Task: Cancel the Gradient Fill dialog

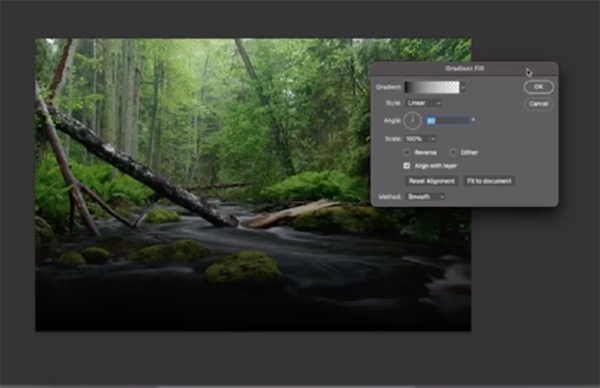Action: pyautogui.click(x=538, y=104)
